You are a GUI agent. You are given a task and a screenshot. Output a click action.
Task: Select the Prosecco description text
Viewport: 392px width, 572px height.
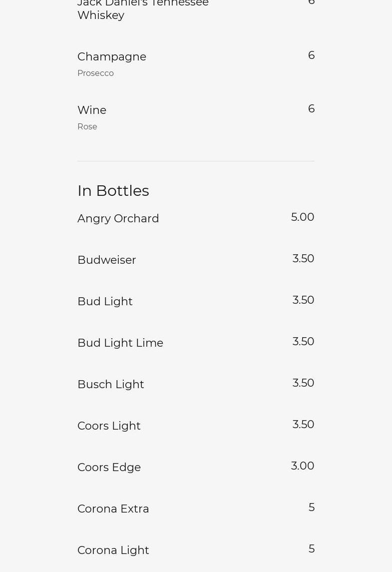[x=95, y=73]
